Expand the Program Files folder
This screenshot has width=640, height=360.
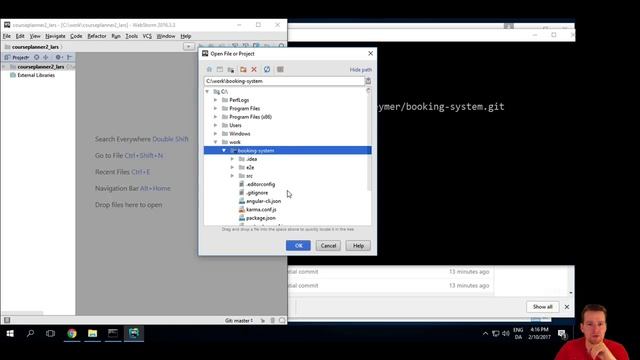coord(216,108)
